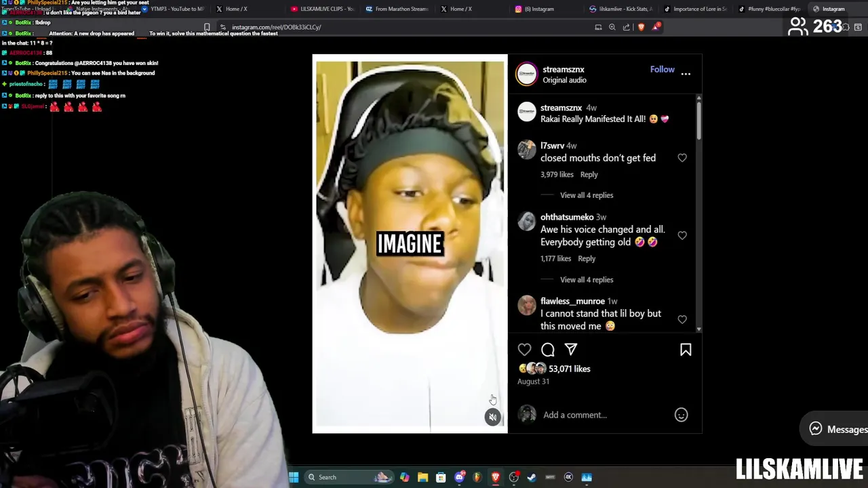Open OBS Studio from the taskbar
868x488 pixels.
514,477
